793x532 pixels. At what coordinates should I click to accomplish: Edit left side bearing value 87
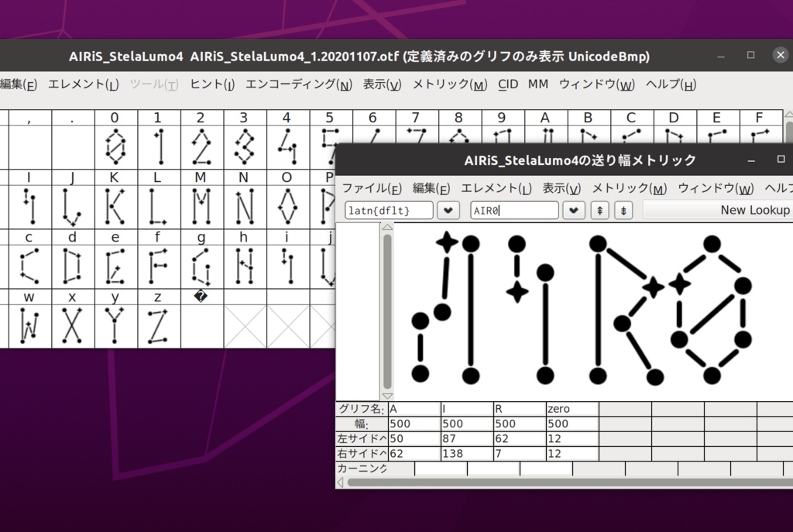[x=467, y=438]
